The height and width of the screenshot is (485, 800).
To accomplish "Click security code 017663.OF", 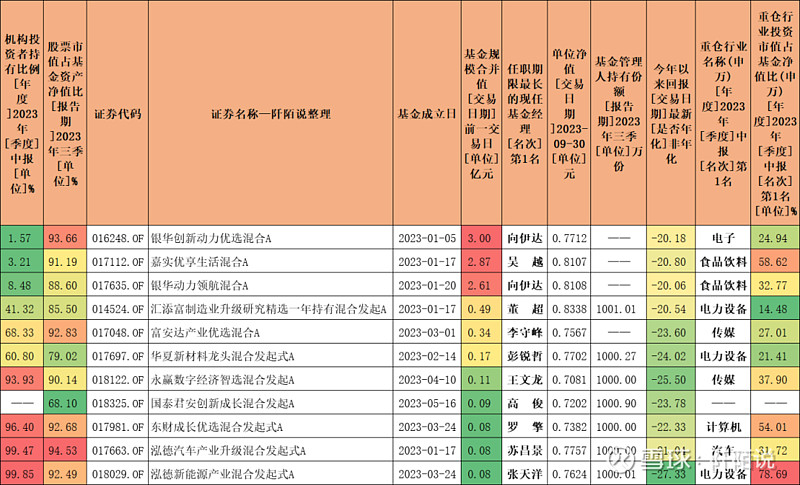I will [x=118, y=451].
